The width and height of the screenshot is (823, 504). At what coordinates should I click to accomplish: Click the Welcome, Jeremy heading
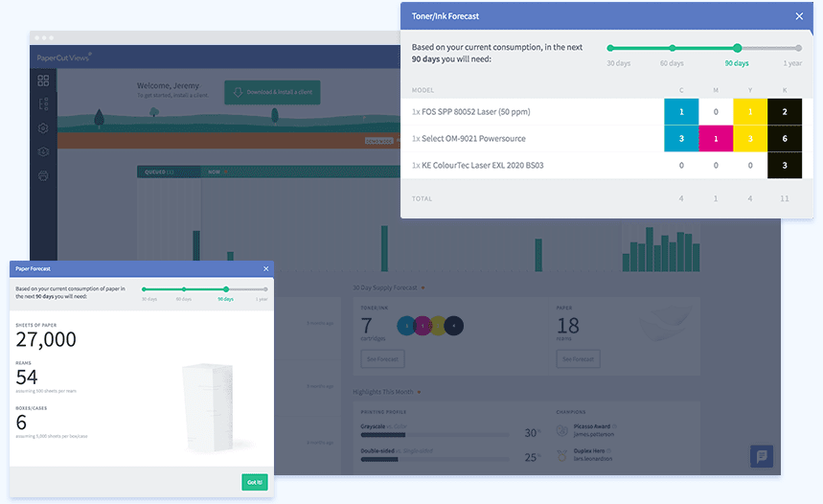168,85
